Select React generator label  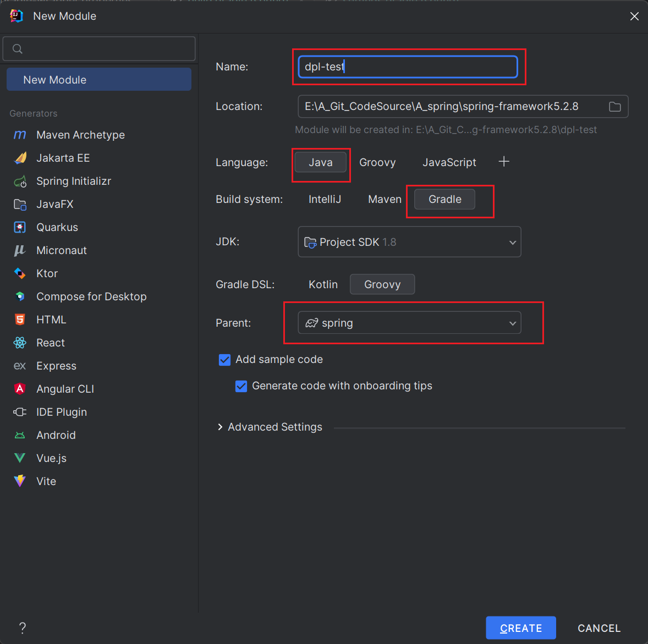point(51,343)
